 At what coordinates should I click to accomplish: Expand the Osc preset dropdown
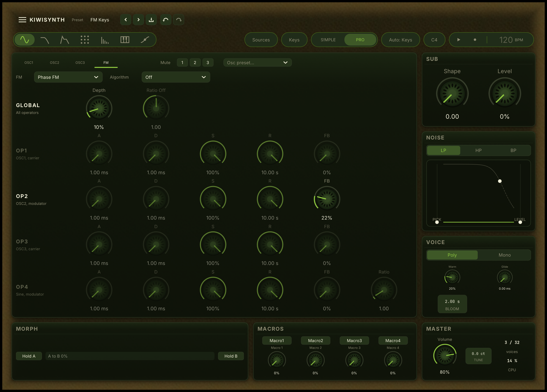coord(258,62)
